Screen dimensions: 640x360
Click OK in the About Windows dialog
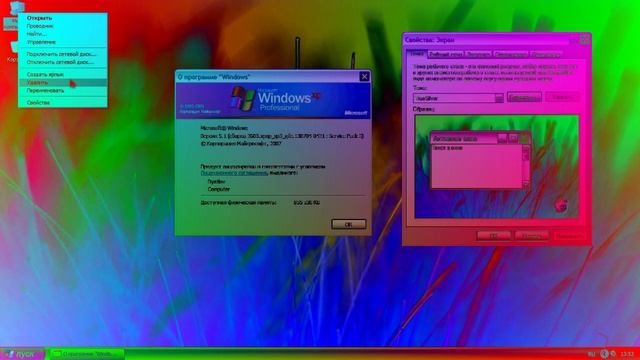coord(349,224)
